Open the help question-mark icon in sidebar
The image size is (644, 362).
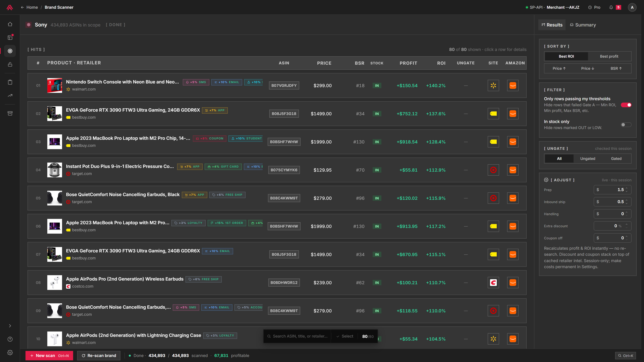10,339
